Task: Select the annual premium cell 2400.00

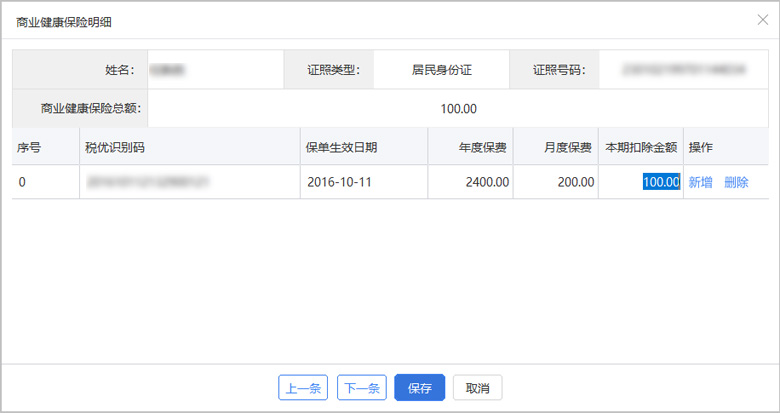Action: tap(487, 182)
